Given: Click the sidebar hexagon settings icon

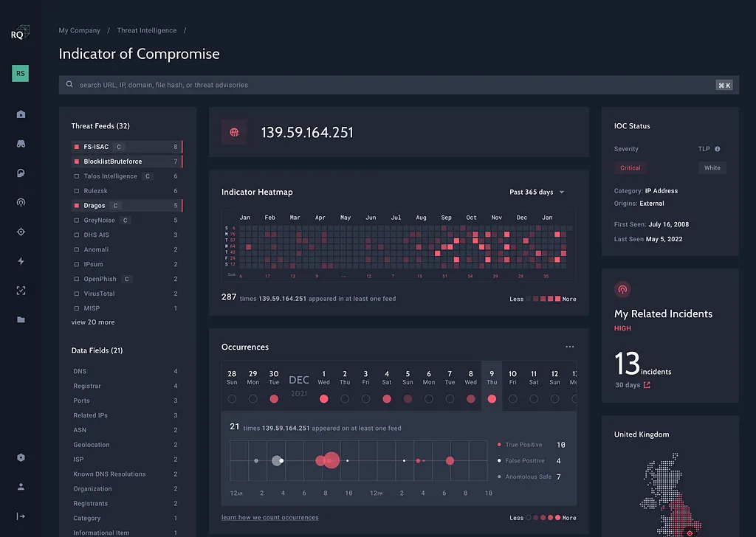Looking at the screenshot, I should (x=21, y=457).
